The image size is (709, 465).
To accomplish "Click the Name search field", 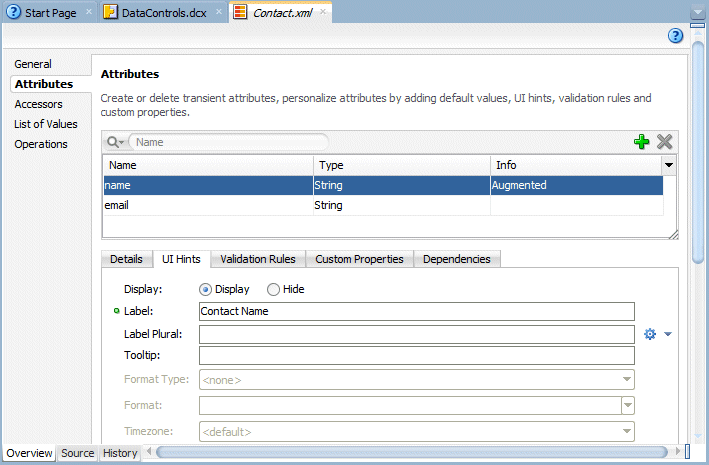I will click(x=229, y=142).
